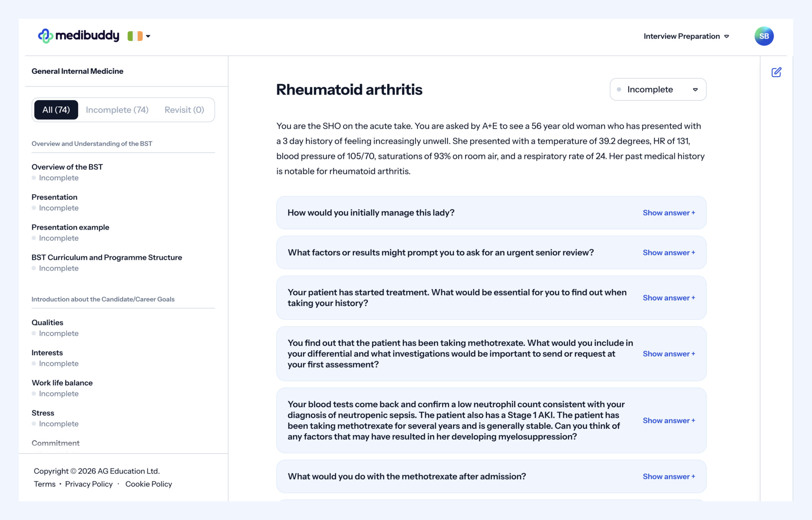Open Overview of the BST topic
Screen dimensions: 812x520
coord(67,167)
